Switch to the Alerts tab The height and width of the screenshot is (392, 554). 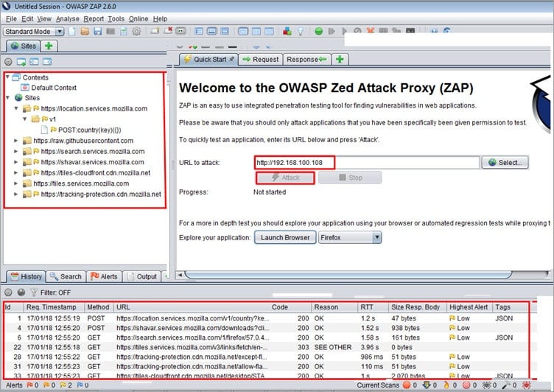click(x=104, y=276)
